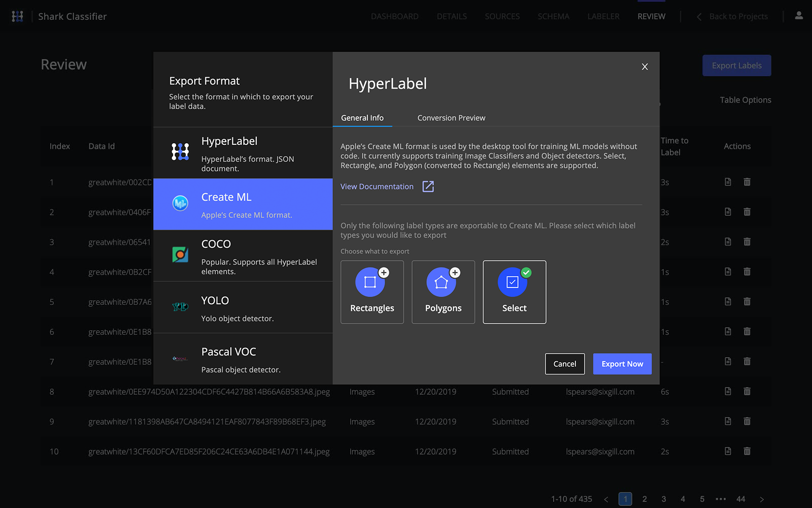Open the Schema navigation tab
Image resolution: width=812 pixels, height=508 pixels.
tap(554, 16)
